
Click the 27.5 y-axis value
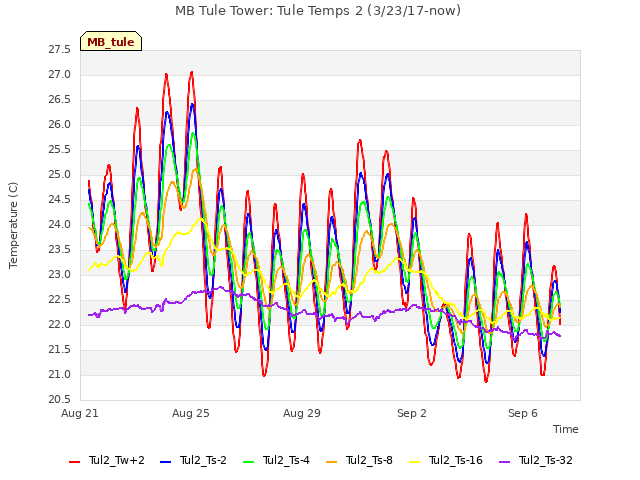point(60,50)
